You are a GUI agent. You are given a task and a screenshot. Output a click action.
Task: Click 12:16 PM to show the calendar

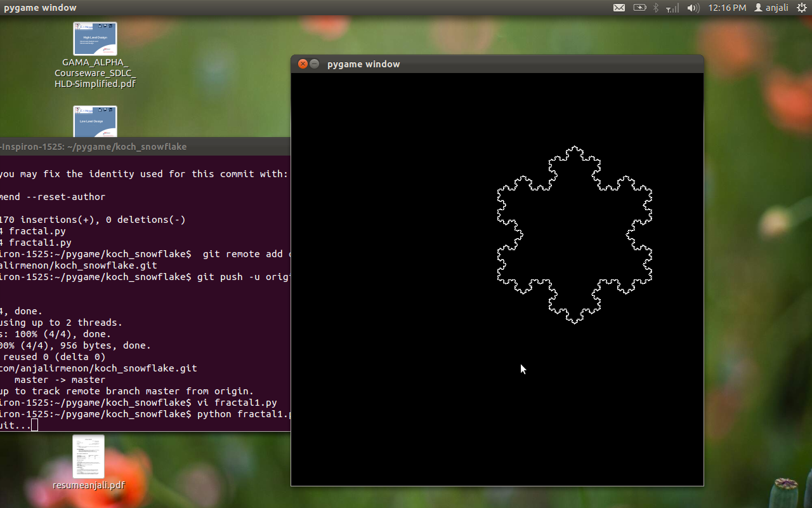pyautogui.click(x=726, y=8)
